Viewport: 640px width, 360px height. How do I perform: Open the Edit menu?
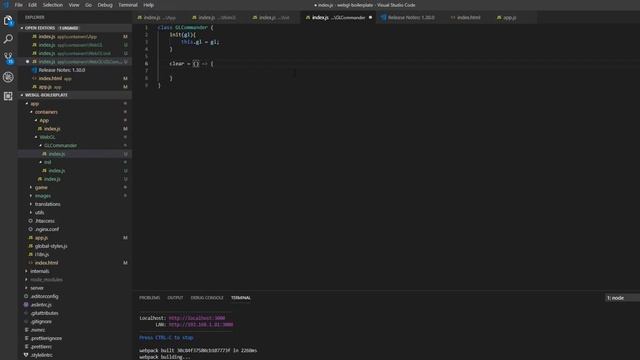pyautogui.click(x=33, y=5)
